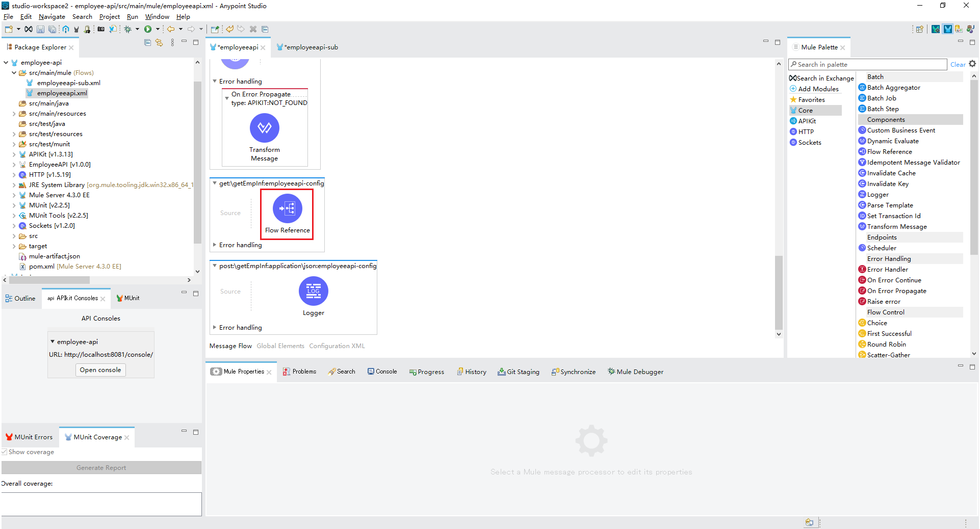Switch to the Outline tab

pyautogui.click(x=20, y=299)
